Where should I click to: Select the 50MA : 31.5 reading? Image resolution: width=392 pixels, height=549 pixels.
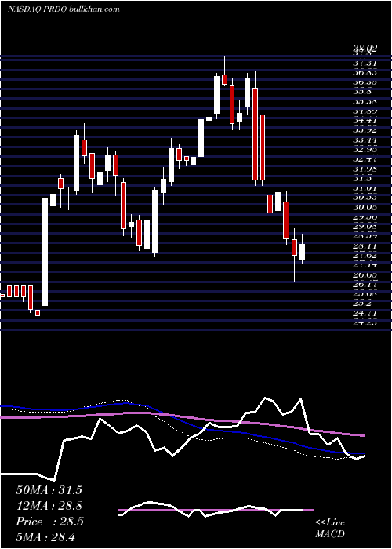coord(49,490)
